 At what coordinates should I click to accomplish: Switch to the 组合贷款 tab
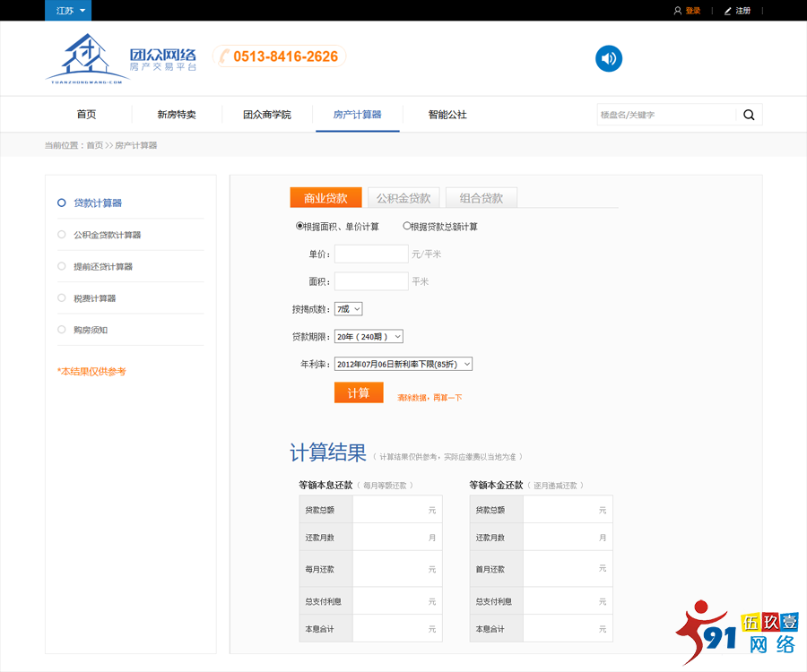click(482, 197)
